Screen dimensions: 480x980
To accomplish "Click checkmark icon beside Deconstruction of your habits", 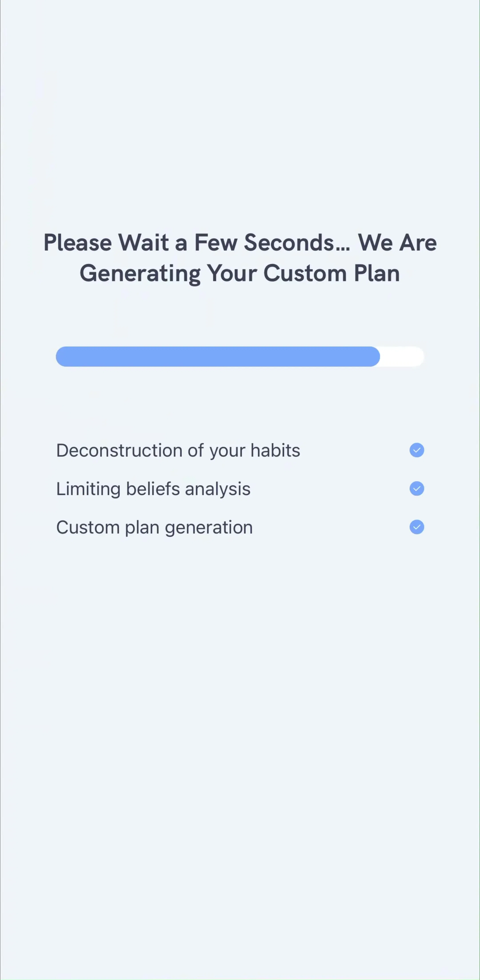I will tap(416, 450).
